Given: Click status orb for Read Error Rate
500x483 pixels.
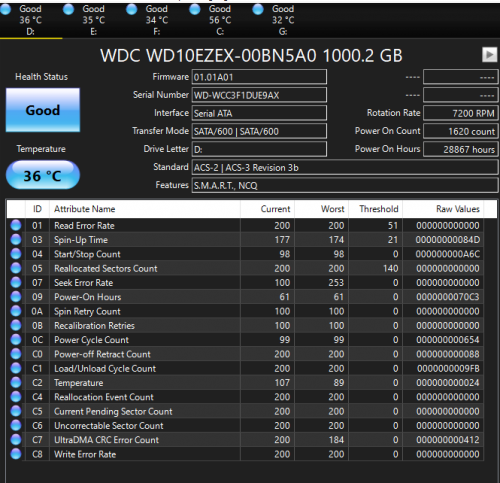Looking at the screenshot, I should 16,225.
